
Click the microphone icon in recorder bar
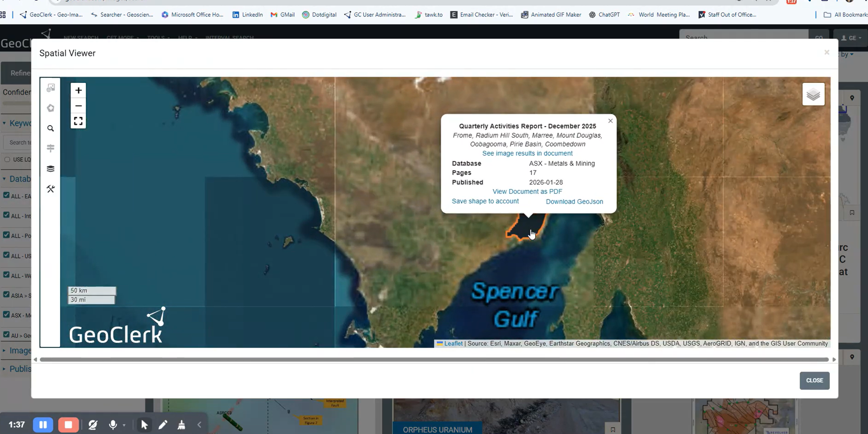coord(113,425)
